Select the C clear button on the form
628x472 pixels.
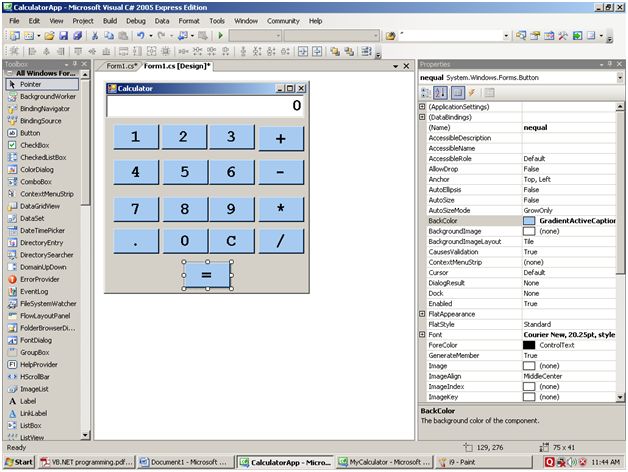tap(231, 241)
